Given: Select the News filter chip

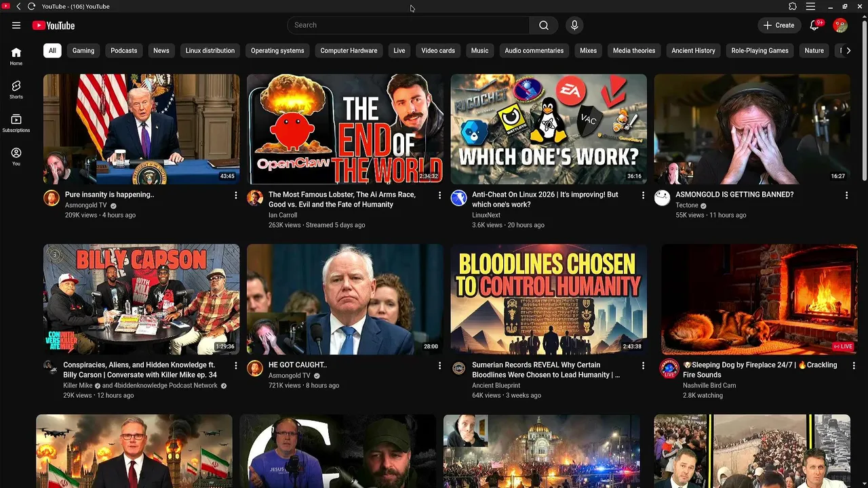Looking at the screenshot, I should [161, 51].
